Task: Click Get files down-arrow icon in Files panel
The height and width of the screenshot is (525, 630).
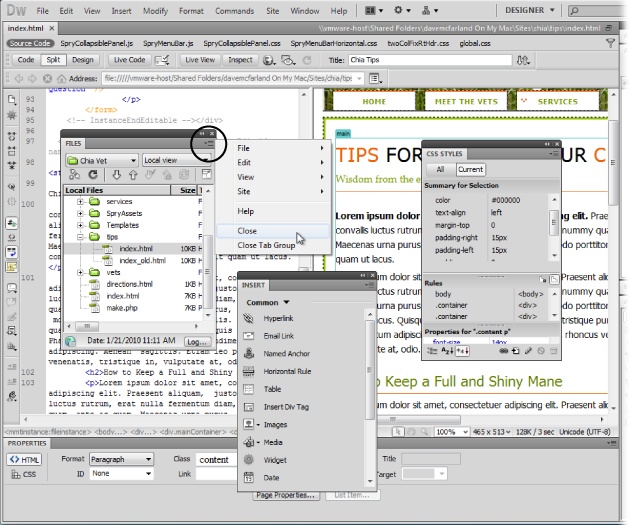Action: (117, 174)
